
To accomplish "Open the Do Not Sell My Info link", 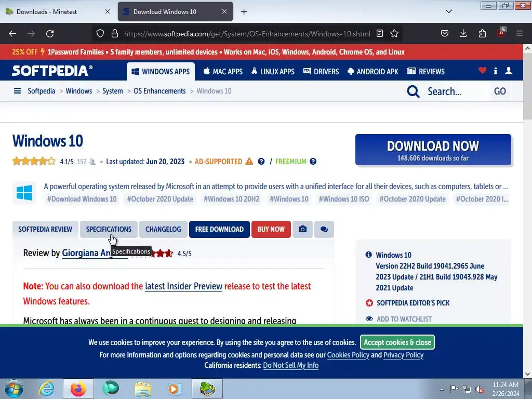I will [291, 365].
